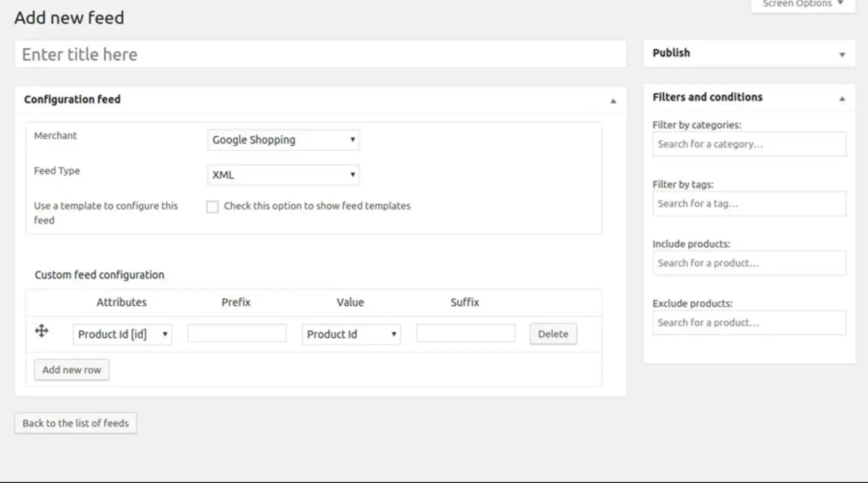Open the Merchant Google Shopping dropdown
This screenshot has height=483, width=868.
(283, 140)
